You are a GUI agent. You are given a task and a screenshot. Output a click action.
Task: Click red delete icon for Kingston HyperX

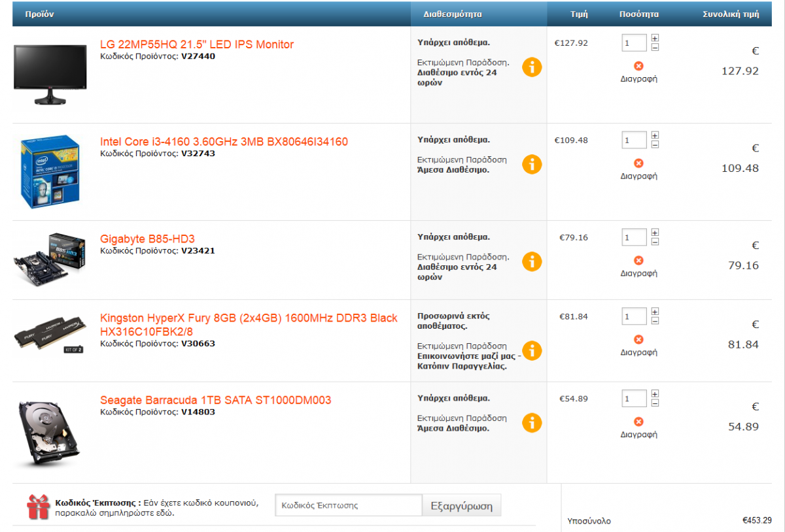[639, 339]
